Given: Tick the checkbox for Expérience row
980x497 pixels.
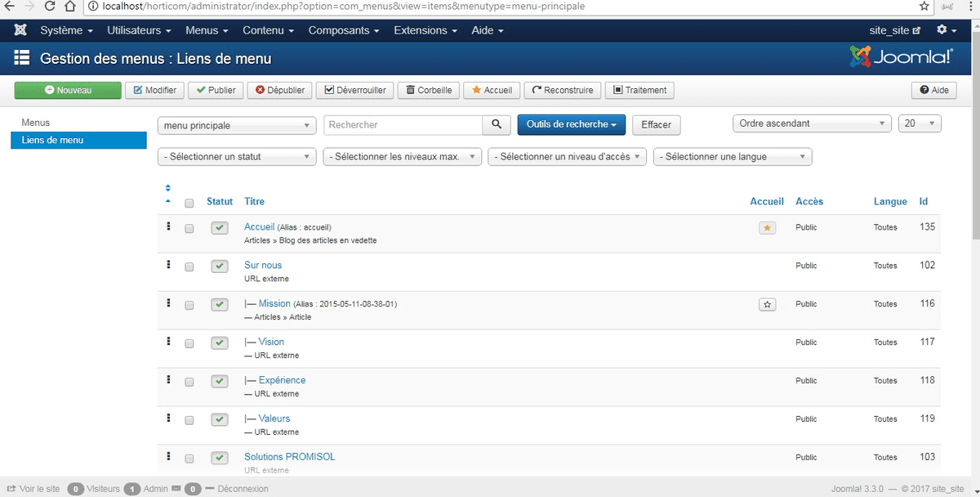Looking at the screenshot, I should tap(189, 382).
